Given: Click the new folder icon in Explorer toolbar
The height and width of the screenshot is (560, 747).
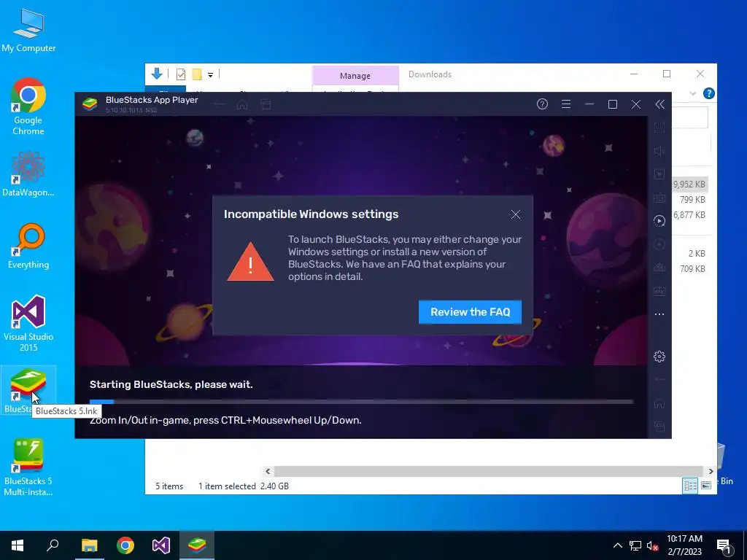Looking at the screenshot, I should pyautogui.click(x=197, y=74).
